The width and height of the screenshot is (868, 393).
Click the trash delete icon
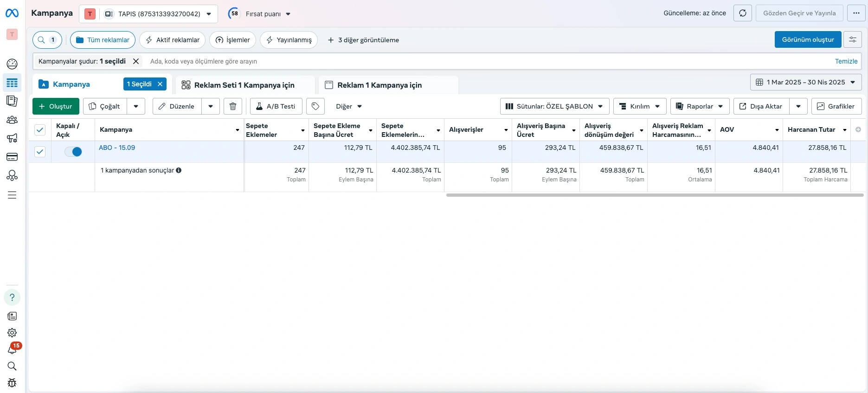[x=233, y=106]
